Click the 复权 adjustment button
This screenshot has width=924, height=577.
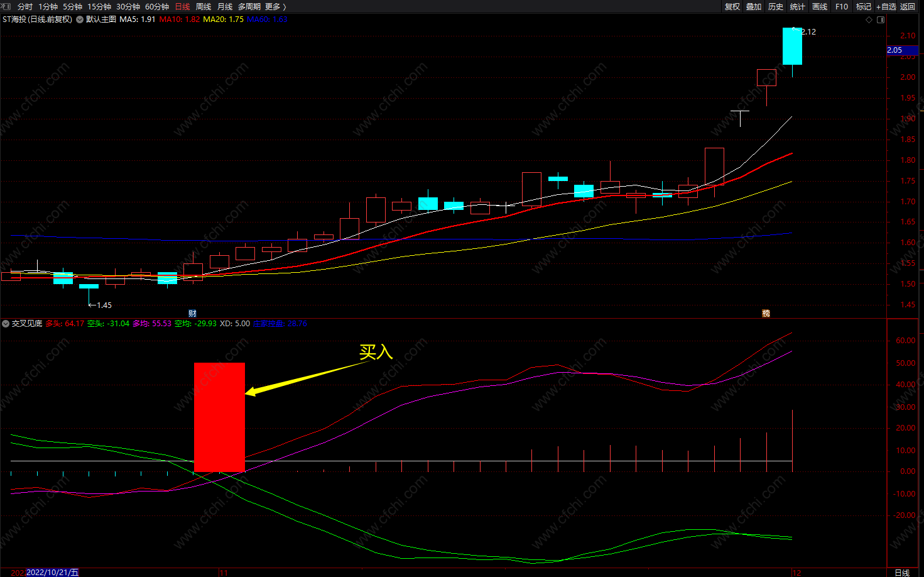click(732, 6)
